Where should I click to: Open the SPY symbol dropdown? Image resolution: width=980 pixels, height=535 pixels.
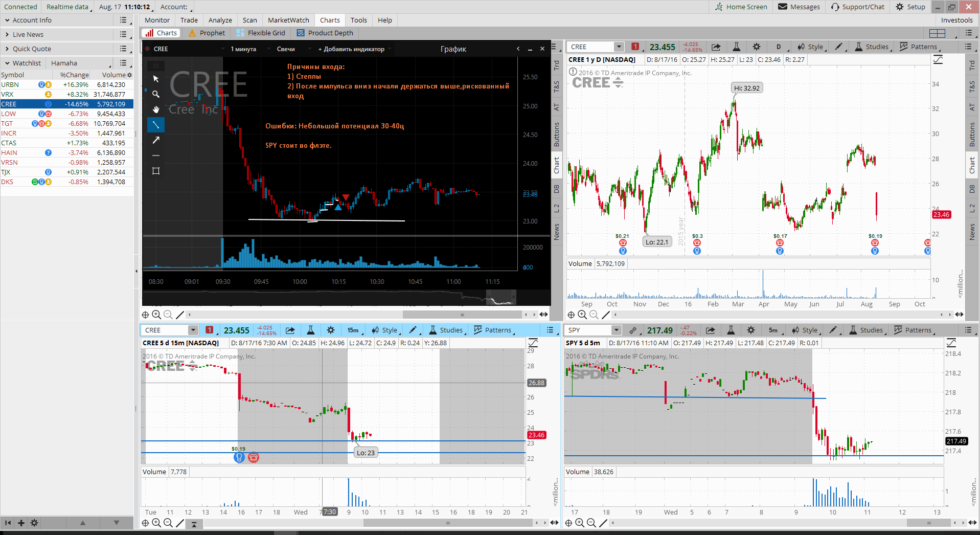617,330
